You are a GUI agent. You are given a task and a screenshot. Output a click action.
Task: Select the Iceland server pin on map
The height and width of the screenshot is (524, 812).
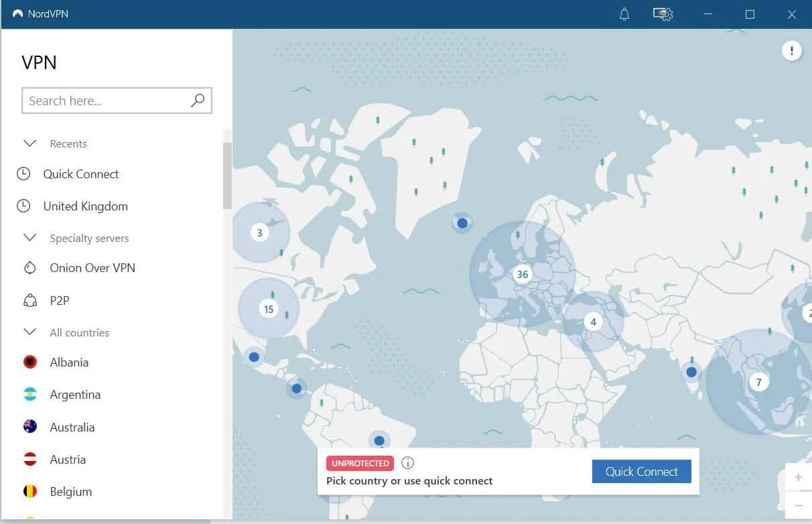click(x=462, y=223)
